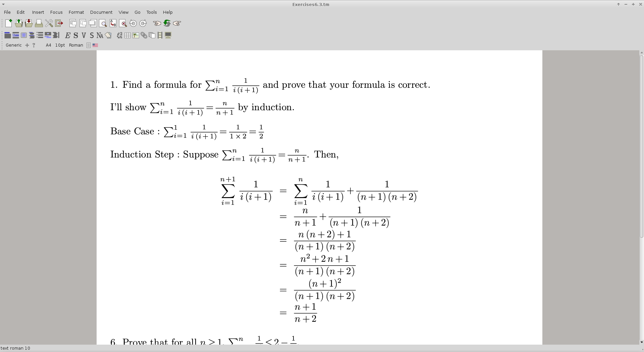Open the Go menu
The image size is (644, 352).
tap(138, 12)
